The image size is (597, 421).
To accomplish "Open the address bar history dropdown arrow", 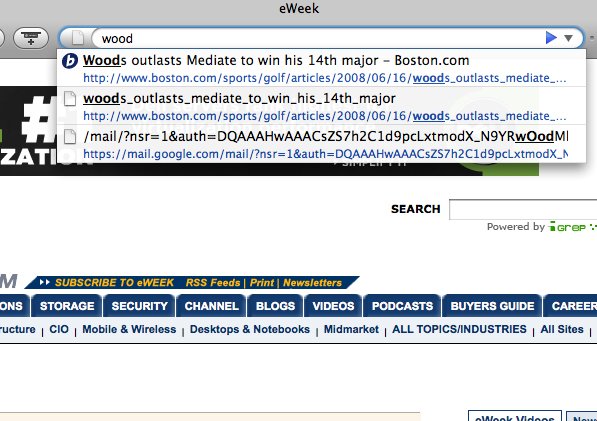I will point(568,38).
